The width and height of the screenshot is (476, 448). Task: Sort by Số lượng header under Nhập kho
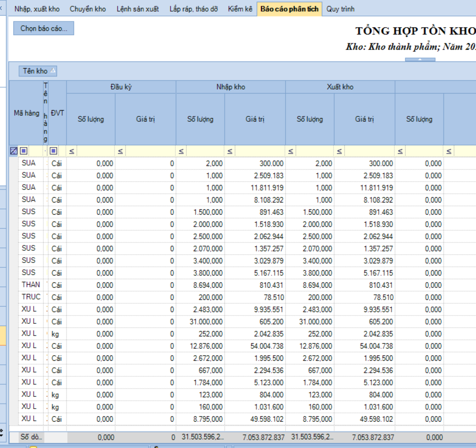[201, 119]
